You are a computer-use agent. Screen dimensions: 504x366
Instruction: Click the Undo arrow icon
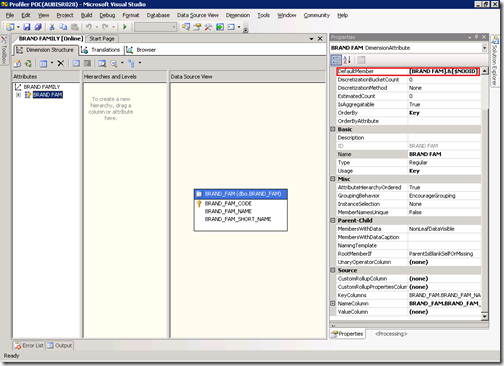pyautogui.click(x=89, y=27)
